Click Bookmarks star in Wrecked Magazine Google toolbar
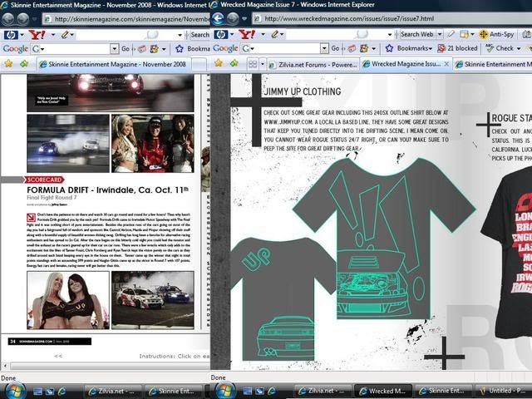 389,48
